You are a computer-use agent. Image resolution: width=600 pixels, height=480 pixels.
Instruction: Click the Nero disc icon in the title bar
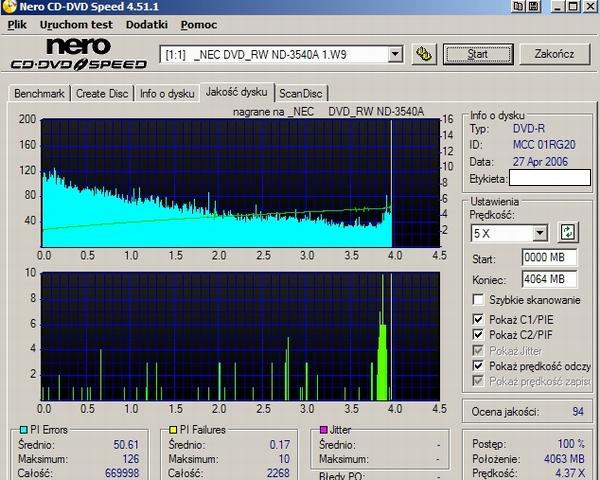pos(8,6)
